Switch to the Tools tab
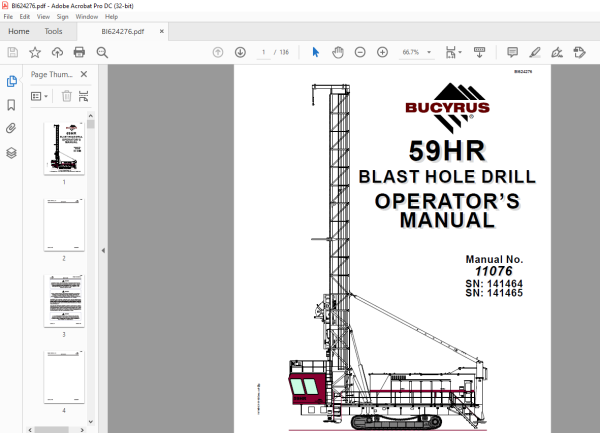The image size is (600, 433). pos(53,31)
